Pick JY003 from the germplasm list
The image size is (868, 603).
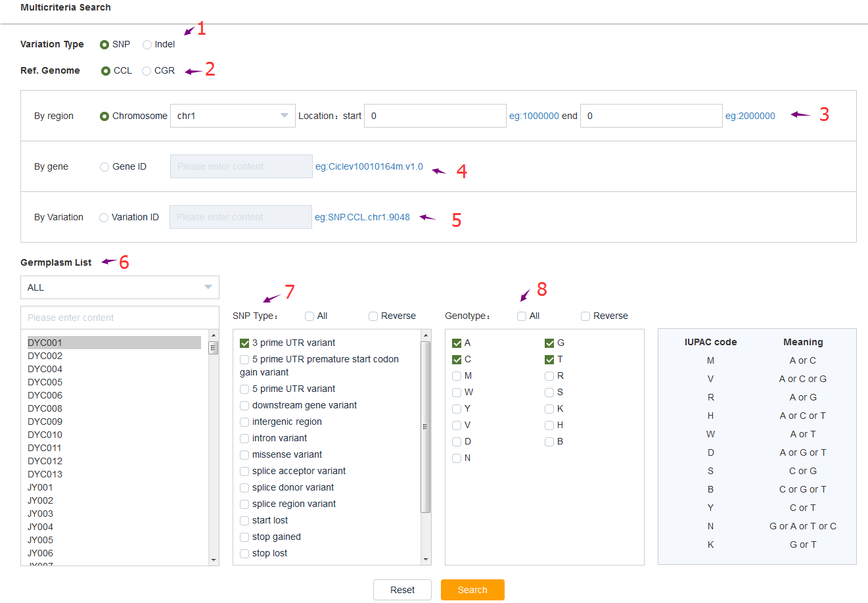[x=41, y=514]
